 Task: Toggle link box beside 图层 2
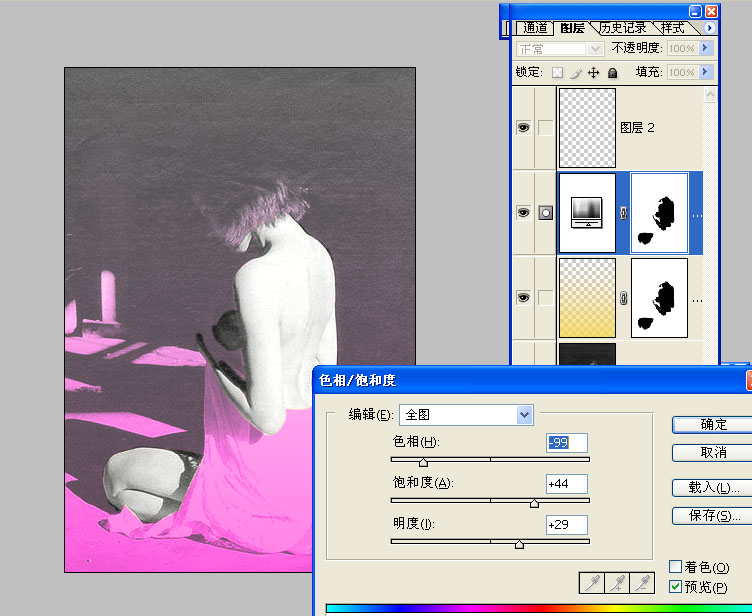point(545,128)
